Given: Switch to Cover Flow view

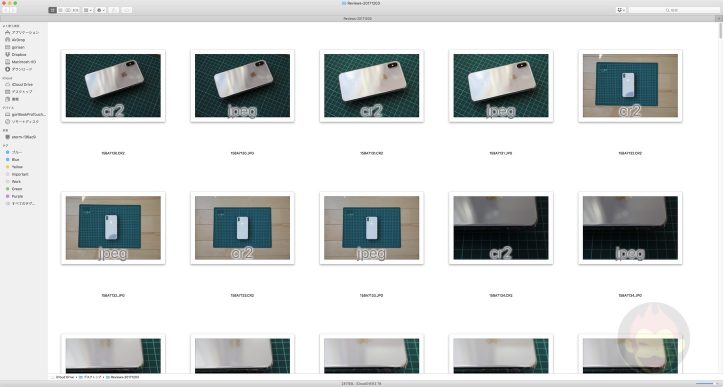Looking at the screenshot, I should coord(76,10).
